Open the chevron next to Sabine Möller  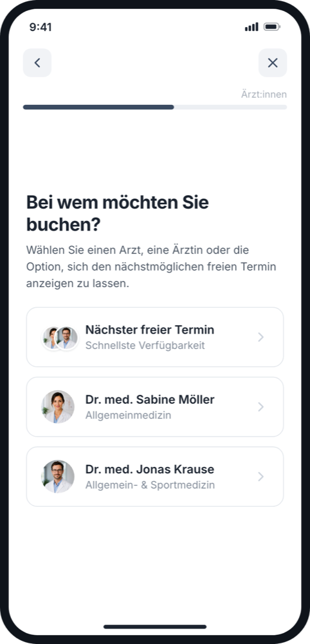click(x=260, y=407)
